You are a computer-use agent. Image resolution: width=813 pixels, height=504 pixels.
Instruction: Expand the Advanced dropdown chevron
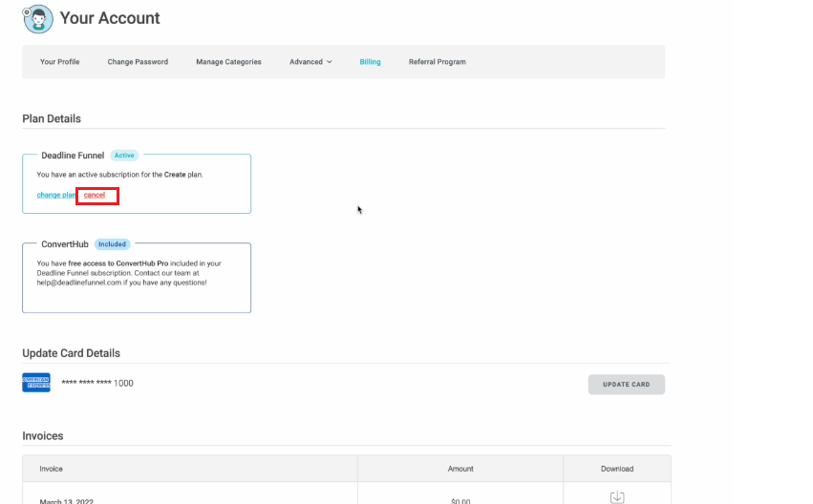(x=330, y=62)
